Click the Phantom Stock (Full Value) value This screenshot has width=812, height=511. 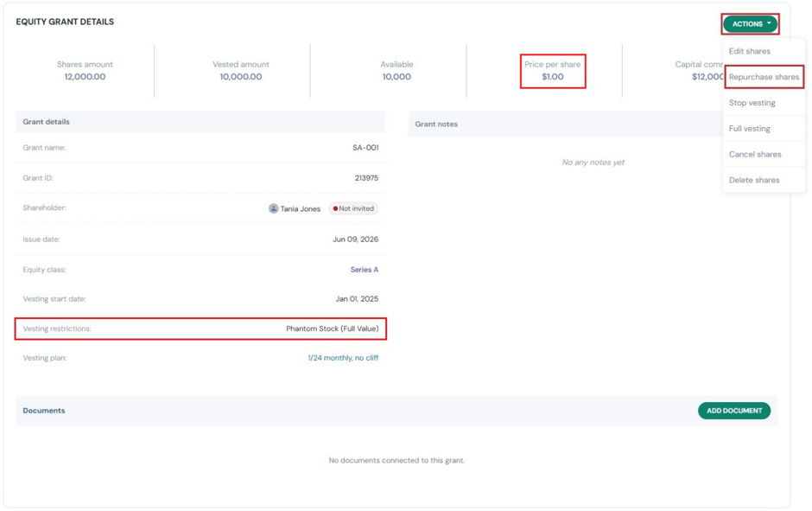coord(333,329)
